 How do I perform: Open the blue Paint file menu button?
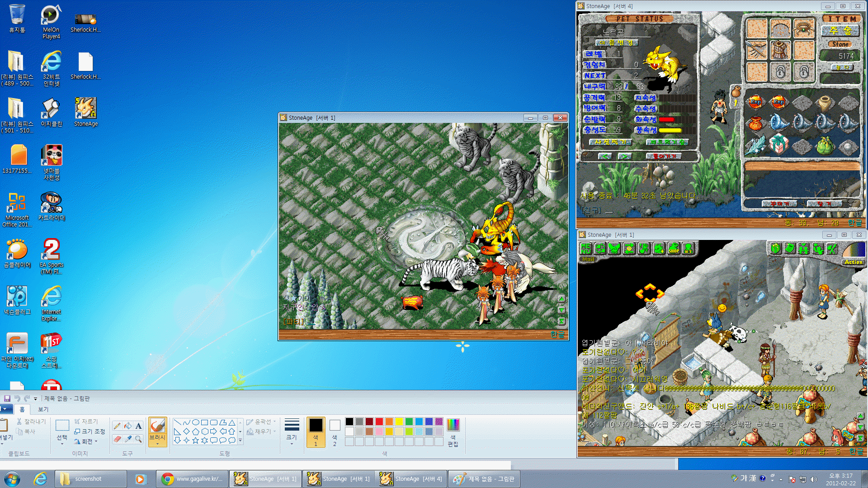pos(6,409)
